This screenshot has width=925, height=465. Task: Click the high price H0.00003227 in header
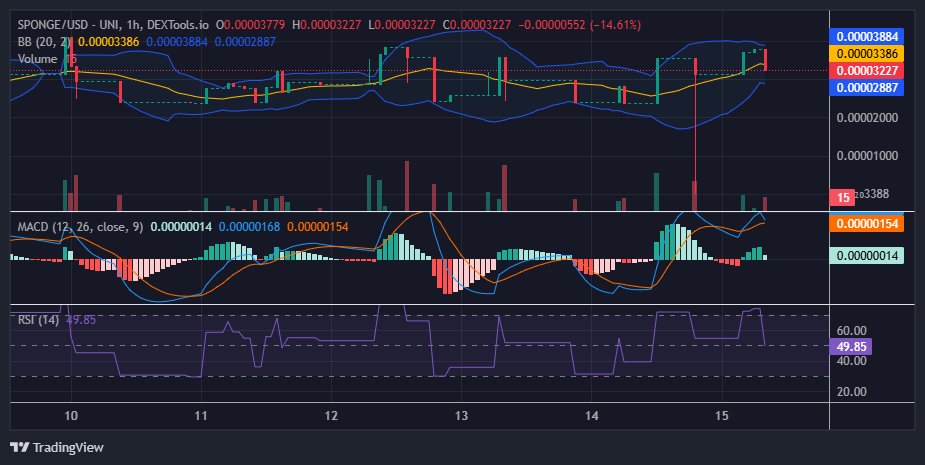[326, 25]
